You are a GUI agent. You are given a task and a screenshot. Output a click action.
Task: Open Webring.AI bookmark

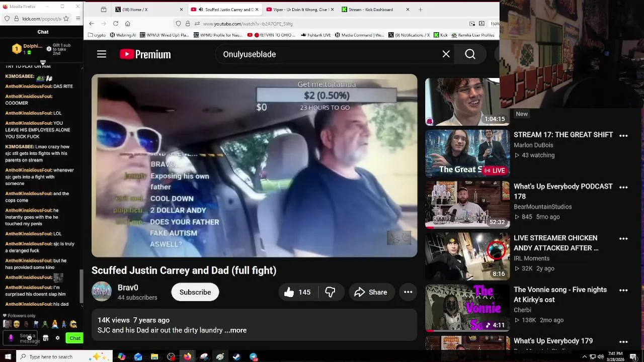coord(122,35)
